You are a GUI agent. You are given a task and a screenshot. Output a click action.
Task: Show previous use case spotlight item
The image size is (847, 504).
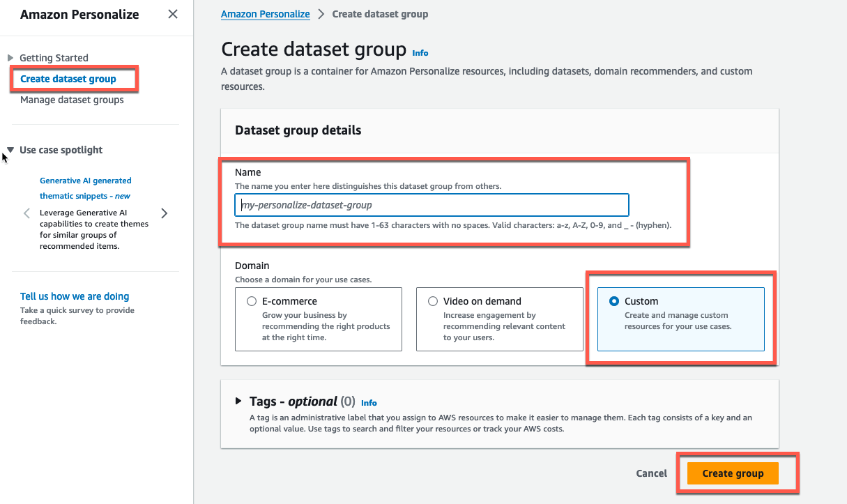point(26,213)
